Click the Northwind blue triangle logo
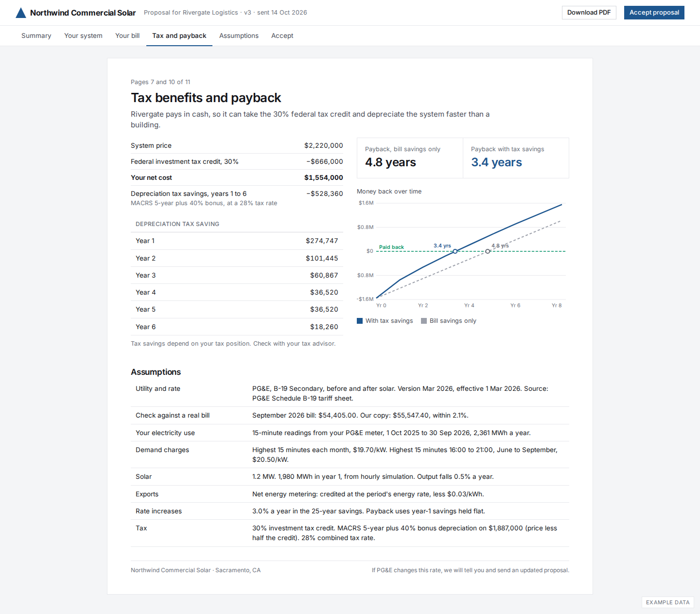The height and width of the screenshot is (614, 700). click(x=21, y=13)
